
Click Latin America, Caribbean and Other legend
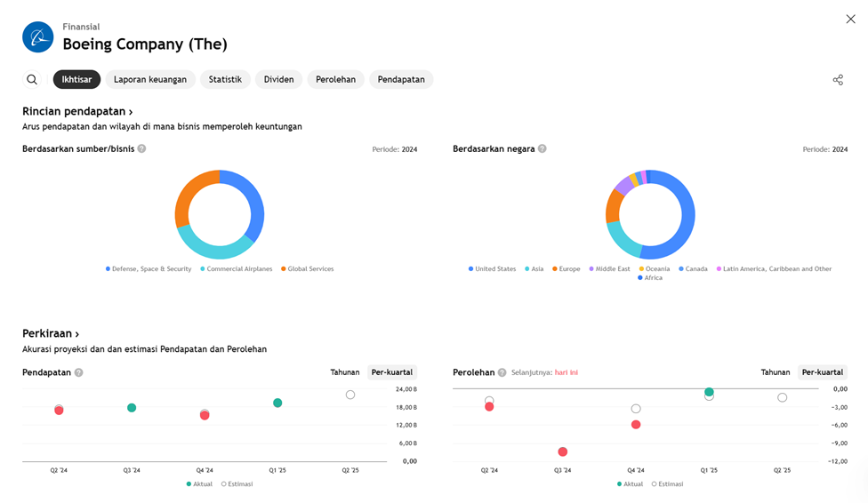pos(774,269)
